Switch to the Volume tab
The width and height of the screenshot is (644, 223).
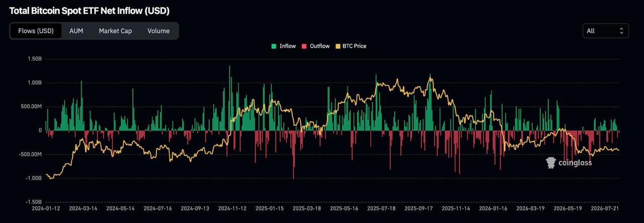pos(158,31)
